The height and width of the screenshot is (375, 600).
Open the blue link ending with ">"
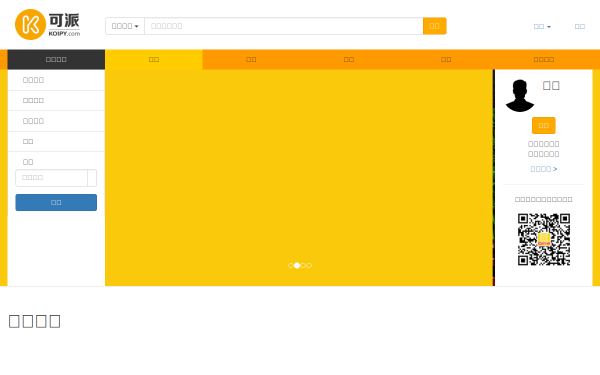pyautogui.click(x=544, y=169)
